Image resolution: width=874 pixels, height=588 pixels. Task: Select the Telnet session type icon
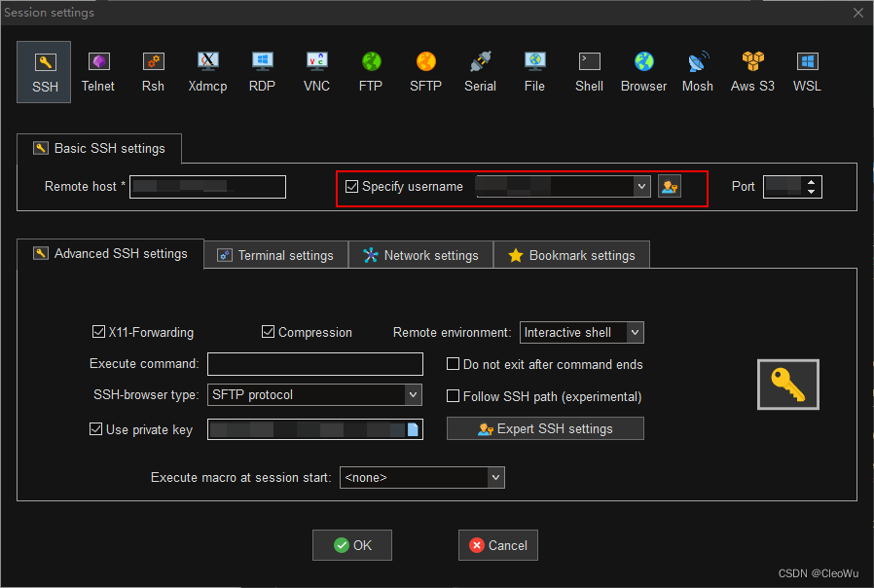98,72
